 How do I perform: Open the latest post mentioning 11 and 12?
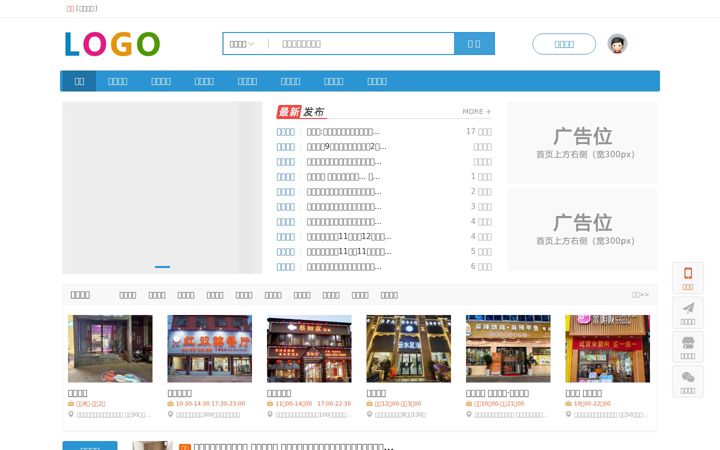tap(349, 237)
